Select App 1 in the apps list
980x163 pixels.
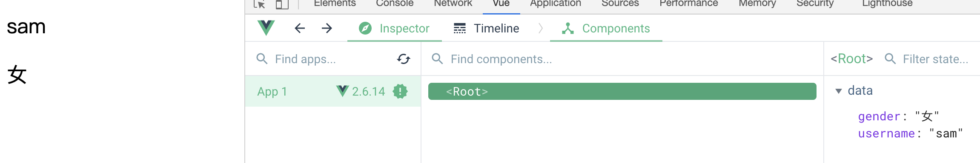(333, 91)
